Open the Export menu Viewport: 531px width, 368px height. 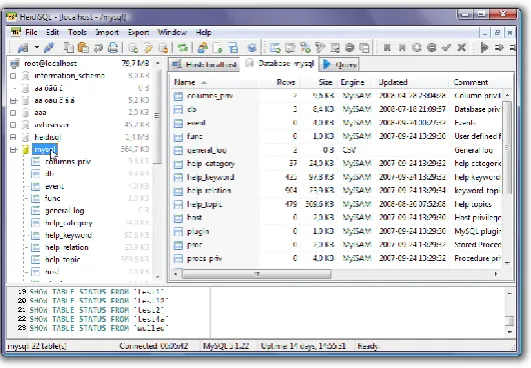(x=138, y=32)
